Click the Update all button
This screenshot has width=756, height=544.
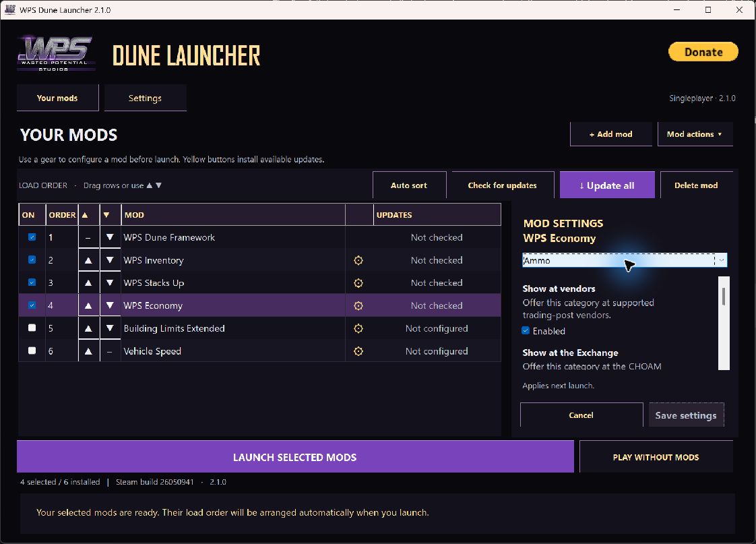607,185
